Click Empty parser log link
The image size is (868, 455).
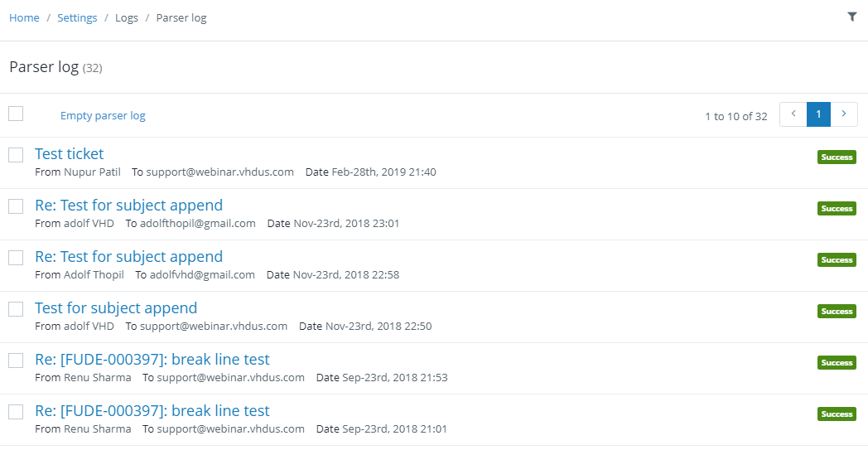tap(103, 115)
